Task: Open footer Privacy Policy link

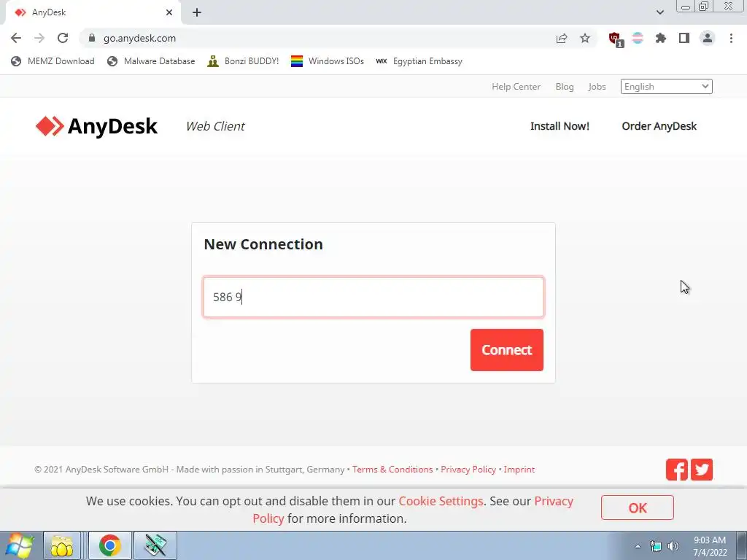Action: (468, 470)
